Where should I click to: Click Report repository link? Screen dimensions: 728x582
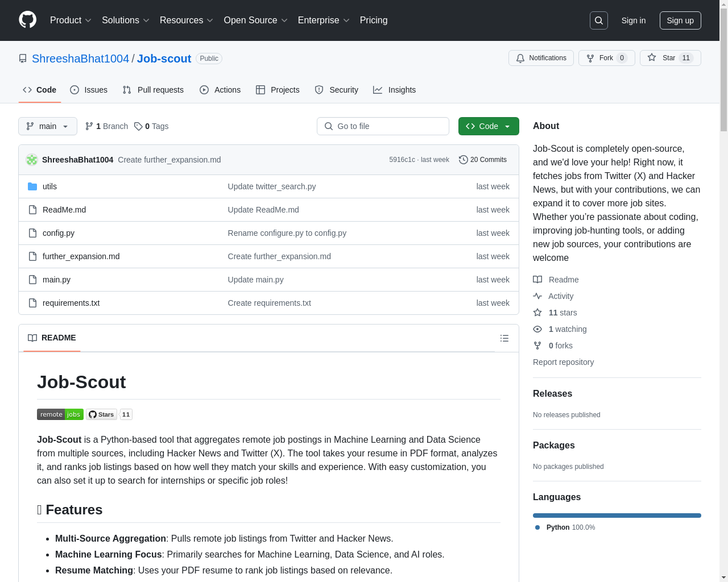[x=563, y=362]
